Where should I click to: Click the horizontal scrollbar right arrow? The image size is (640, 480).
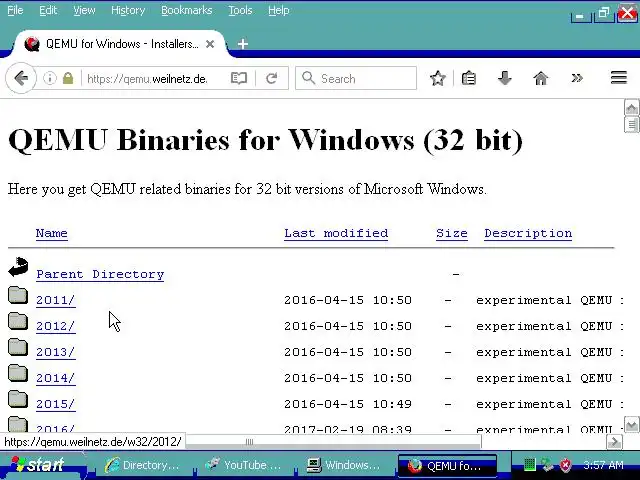(x=615, y=442)
